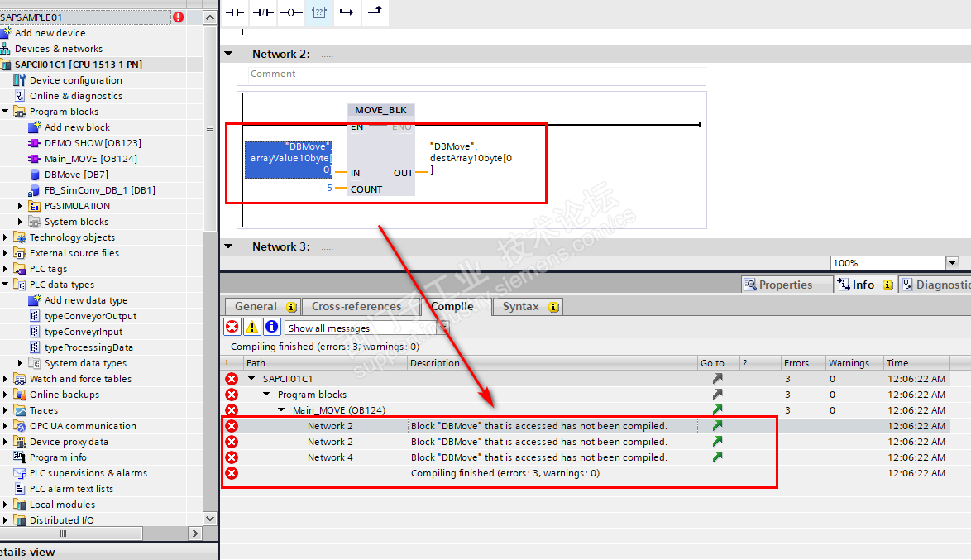Screen dimensions: 971x560
Task: Click the Go to arrow in the Program blocks row
Action: (x=718, y=394)
